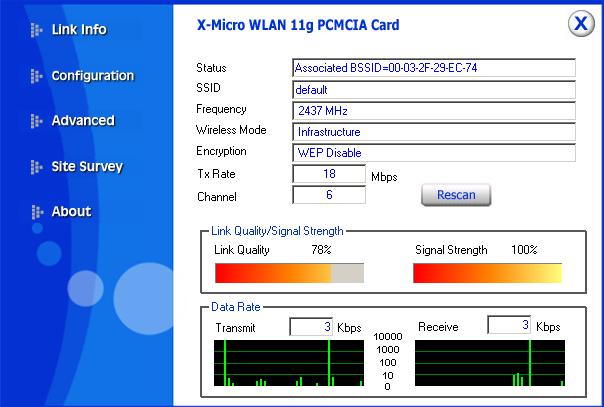604x407 pixels.
Task: Show the About page
Action: tap(71, 211)
